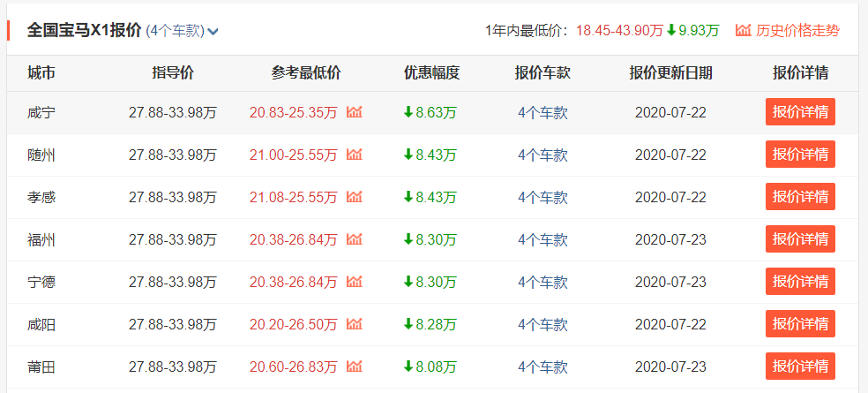Click 报价详情 button for 莆田
The image size is (868, 393).
pos(800,367)
